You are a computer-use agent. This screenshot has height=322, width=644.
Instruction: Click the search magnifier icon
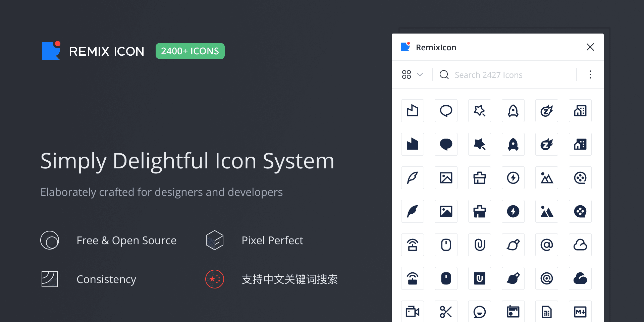[444, 74]
